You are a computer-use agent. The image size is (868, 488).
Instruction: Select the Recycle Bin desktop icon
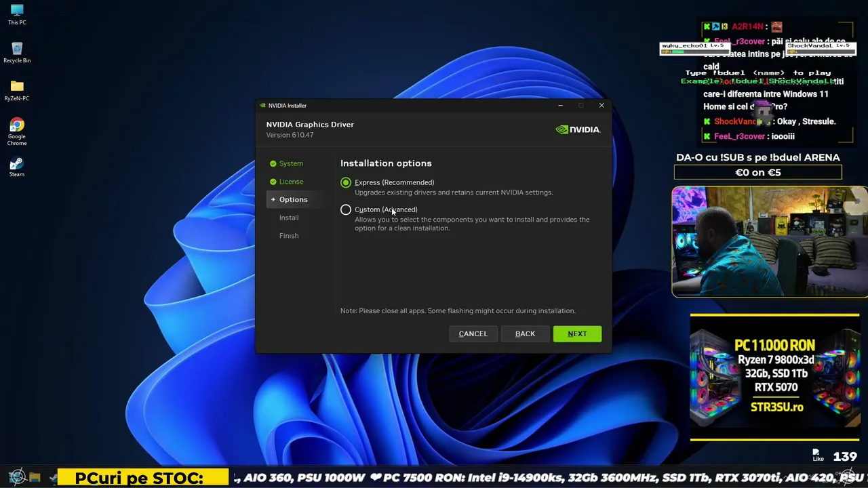[x=17, y=53]
